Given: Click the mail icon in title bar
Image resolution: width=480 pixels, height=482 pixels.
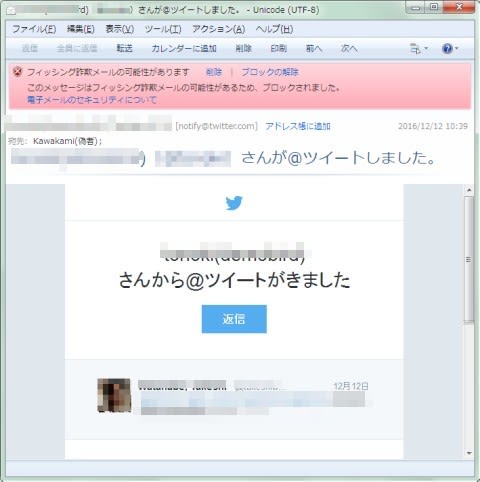Looking at the screenshot, I should [x=11, y=11].
